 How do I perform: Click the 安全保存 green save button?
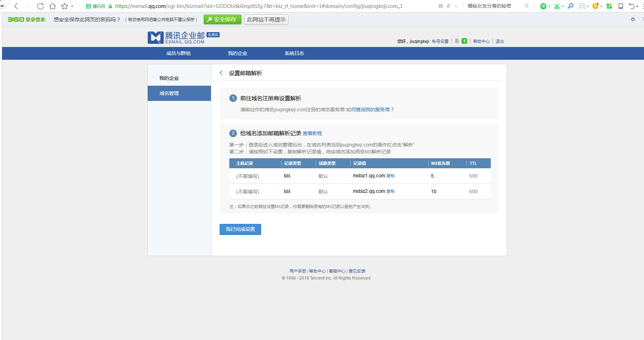[x=222, y=19]
